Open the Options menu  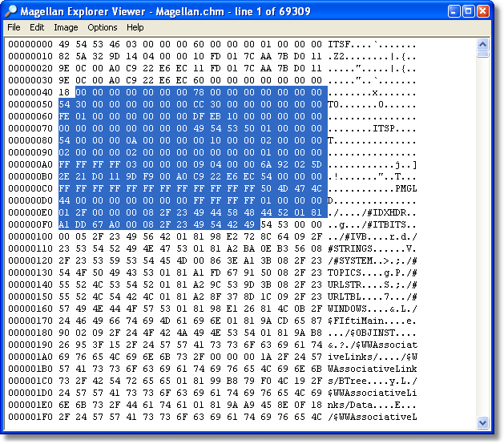tap(103, 27)
